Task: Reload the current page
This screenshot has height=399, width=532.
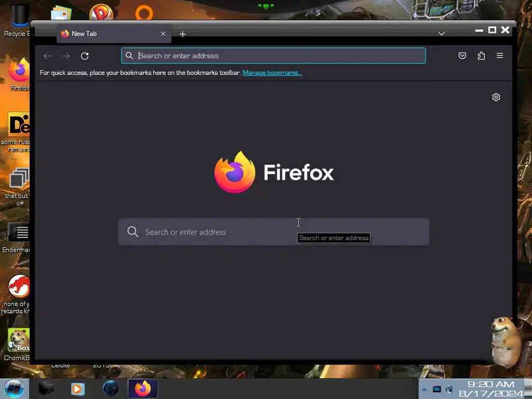Action: (x=85, y=56)
